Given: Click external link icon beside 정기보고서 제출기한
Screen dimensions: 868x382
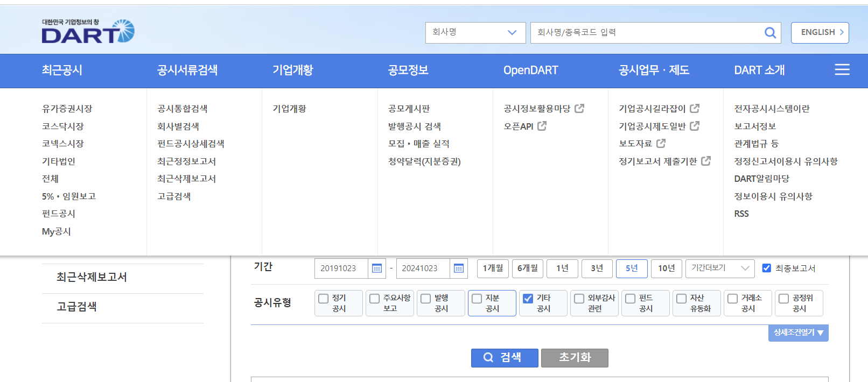Looking at the screenshot, I should [706, 161].
